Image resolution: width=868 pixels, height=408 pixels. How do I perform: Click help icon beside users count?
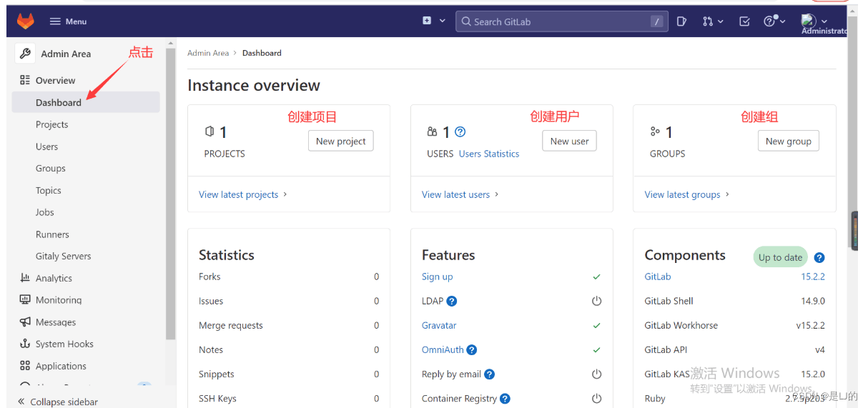tap(460, 131)
